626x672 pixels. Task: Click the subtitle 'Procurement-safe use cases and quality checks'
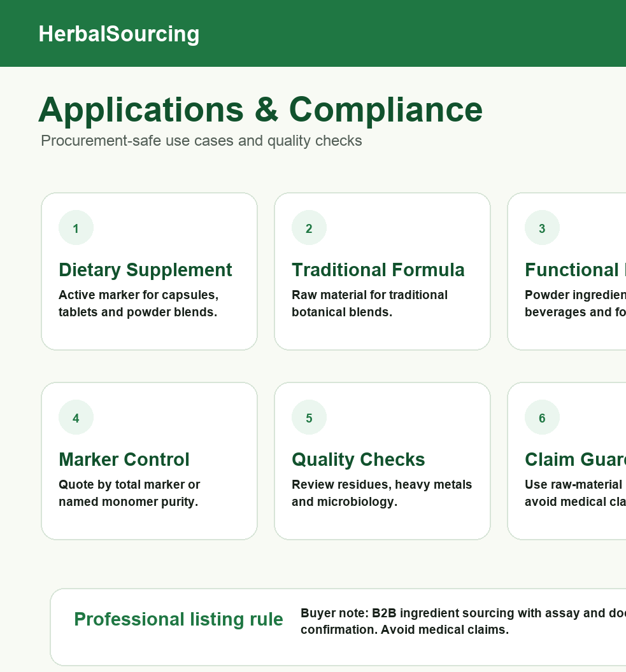[201, 141]
